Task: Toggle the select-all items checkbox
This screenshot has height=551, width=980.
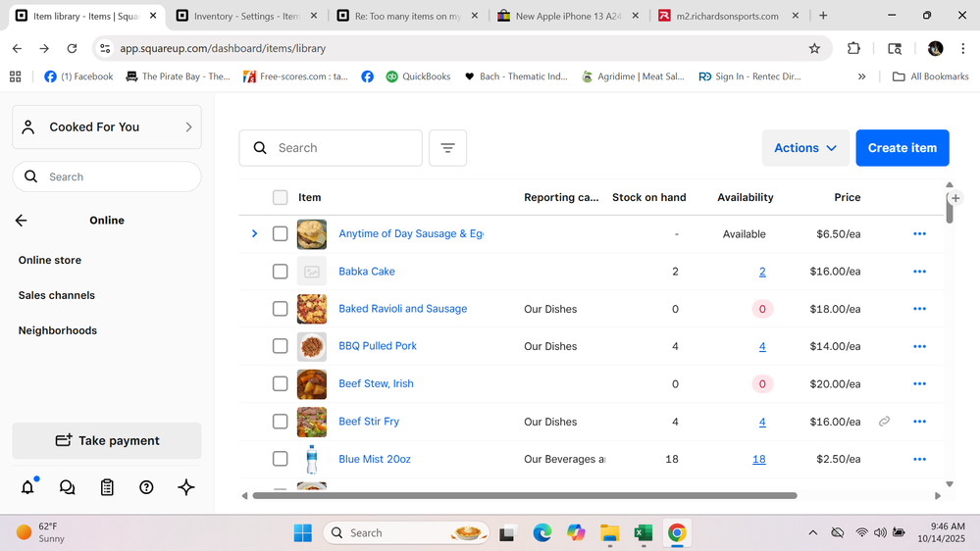Action: (281, 198)
